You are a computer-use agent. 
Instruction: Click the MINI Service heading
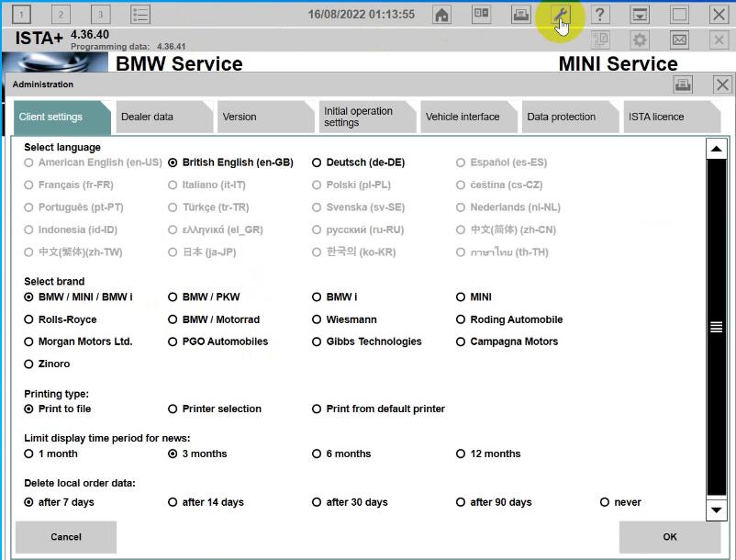pyautogui.click(x=619, y=64)
